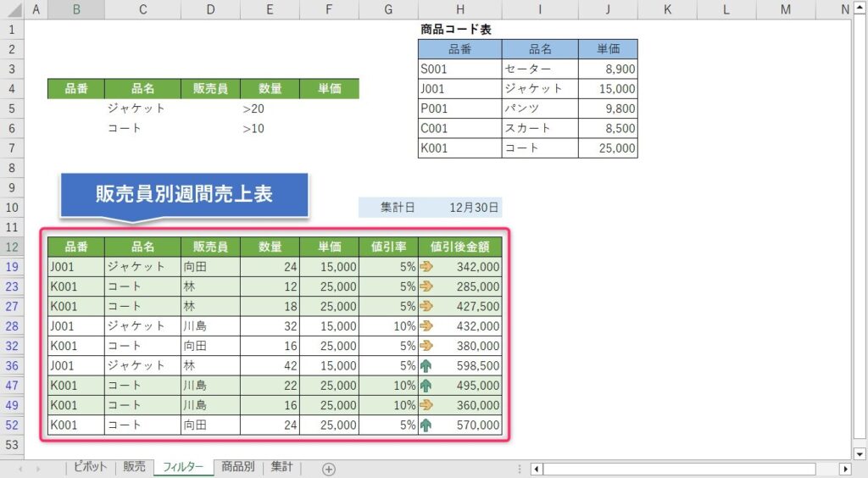
Task: Select the 販売員別週間売上表 callout shape
Action: tap(183, 195)
